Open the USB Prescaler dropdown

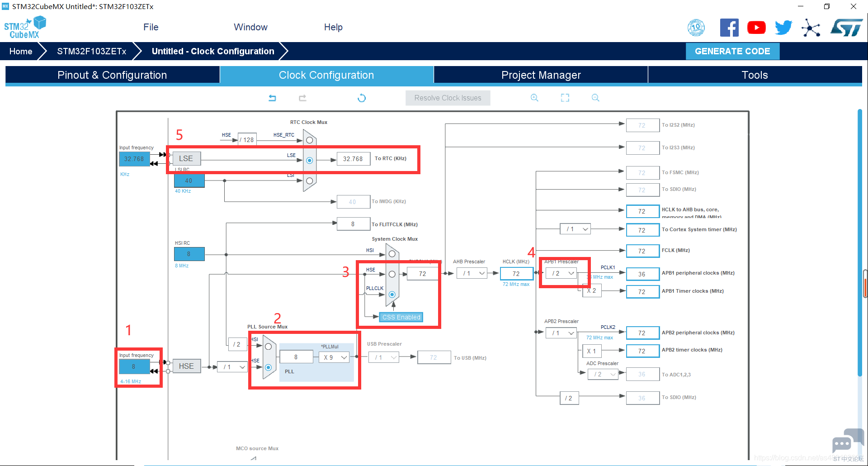pyautogui.click(x=384, y=357)
